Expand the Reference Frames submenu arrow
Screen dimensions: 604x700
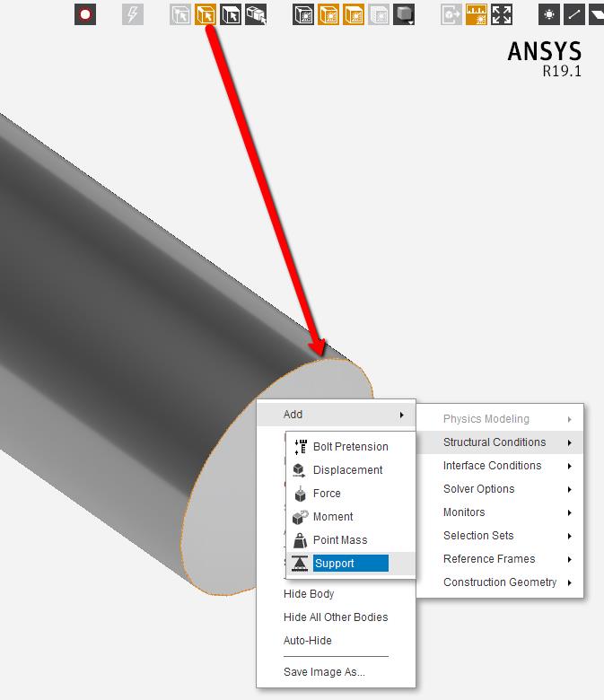tap(570, 559)
